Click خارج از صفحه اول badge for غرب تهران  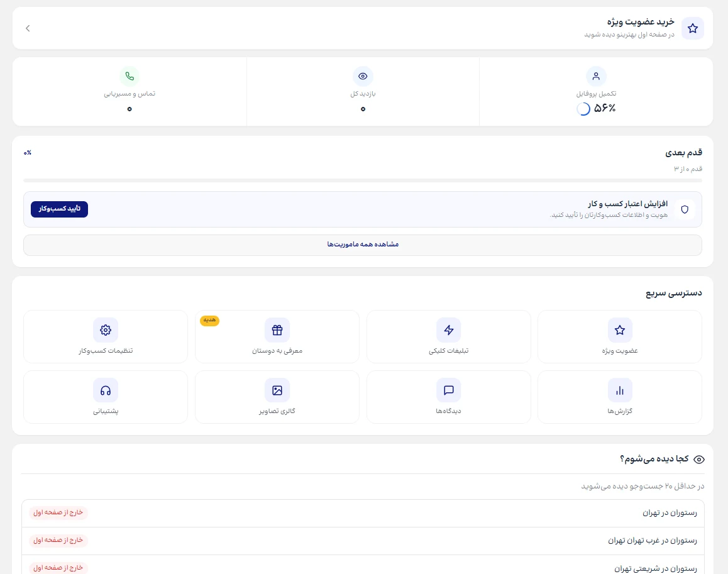(58, 540)
